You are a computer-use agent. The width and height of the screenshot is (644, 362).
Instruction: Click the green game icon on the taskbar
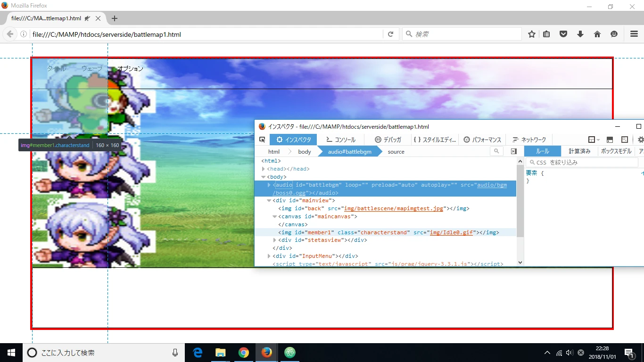[289, 352]
